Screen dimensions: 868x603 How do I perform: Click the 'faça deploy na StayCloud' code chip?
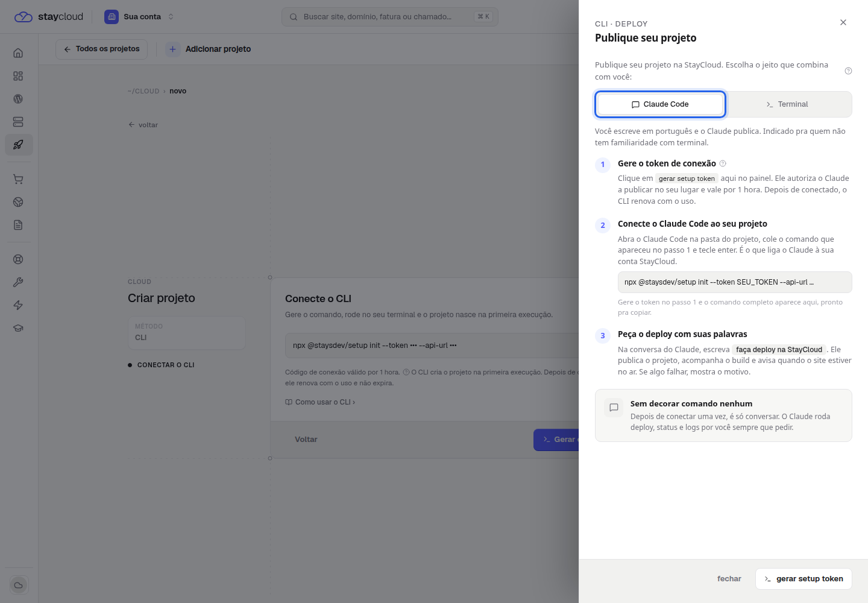(x=779, y=350)
